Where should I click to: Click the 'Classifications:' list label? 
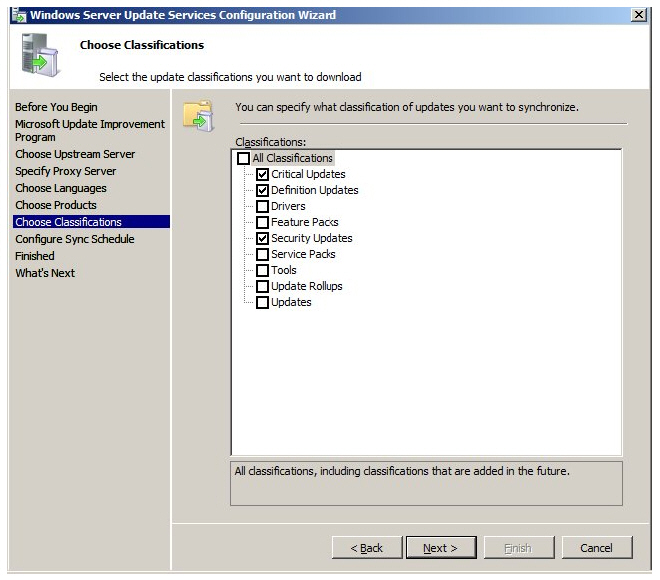point(270,142)
